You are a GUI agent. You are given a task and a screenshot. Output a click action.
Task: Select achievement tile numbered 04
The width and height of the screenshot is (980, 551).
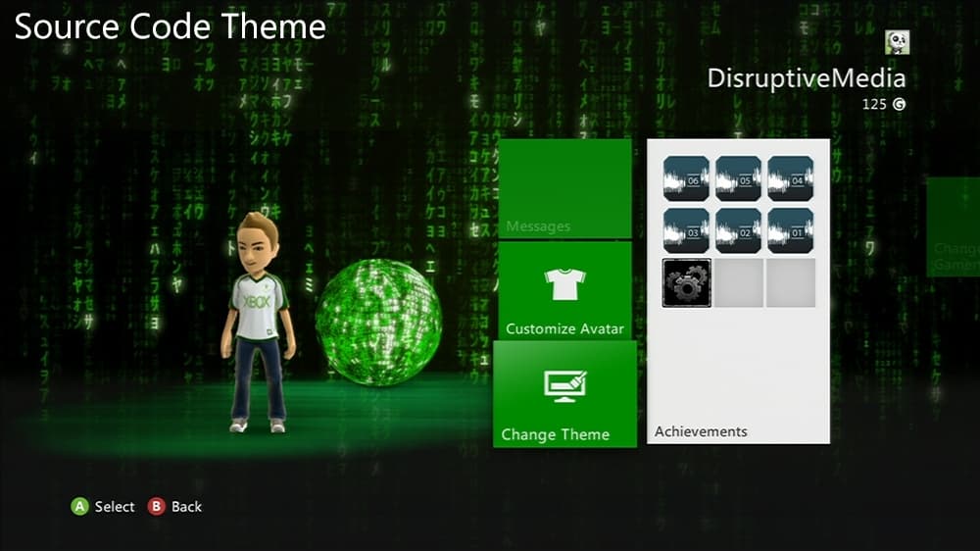pos(791,178)
